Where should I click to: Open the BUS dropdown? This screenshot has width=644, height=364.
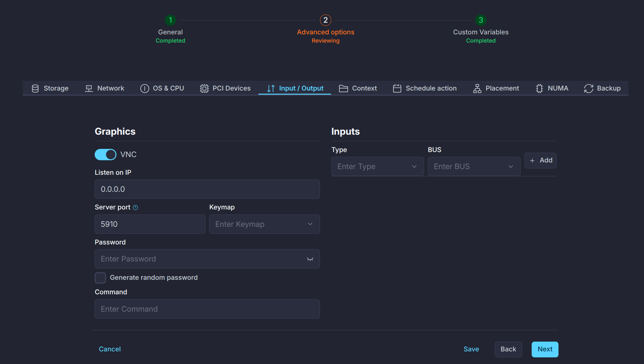(474, 167)
